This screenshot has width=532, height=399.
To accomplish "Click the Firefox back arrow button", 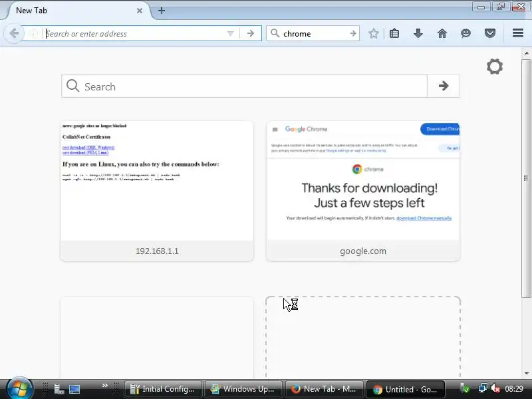I will pyautogui.click(x=14, y=33).
